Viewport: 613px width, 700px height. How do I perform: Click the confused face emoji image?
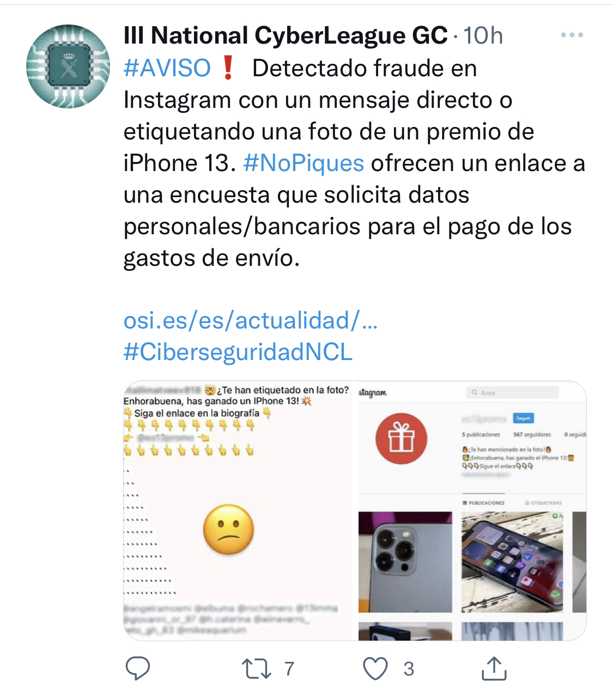tap(228, 529)
